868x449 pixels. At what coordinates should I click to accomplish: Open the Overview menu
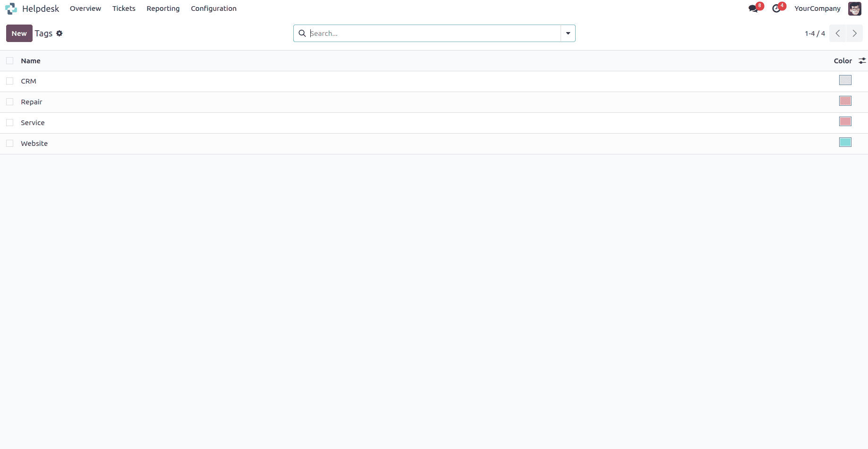coord(85,8)
